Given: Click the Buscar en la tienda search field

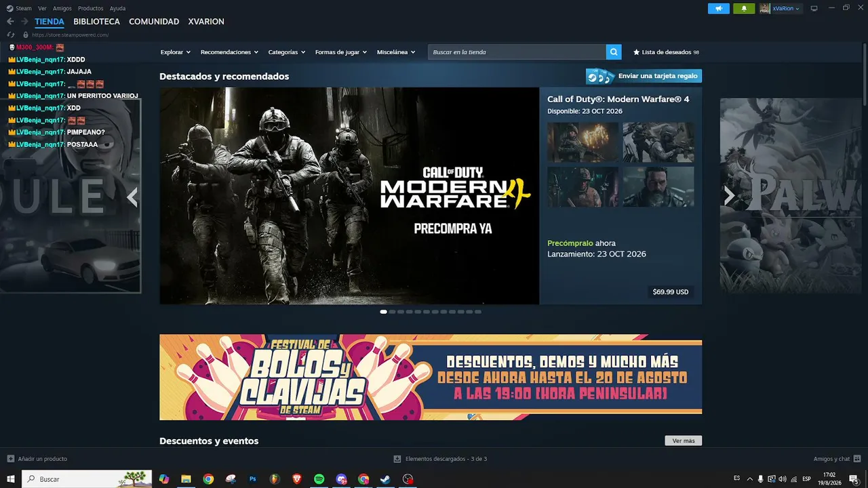Looking at the screenshot, I should (517, 52).
